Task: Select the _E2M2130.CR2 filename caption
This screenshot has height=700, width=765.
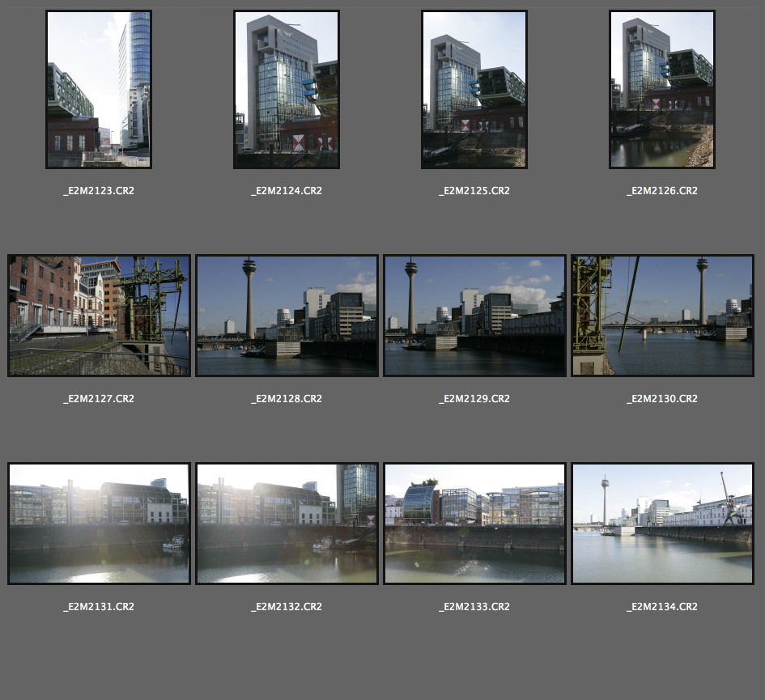Action: [x=662, y=399]
